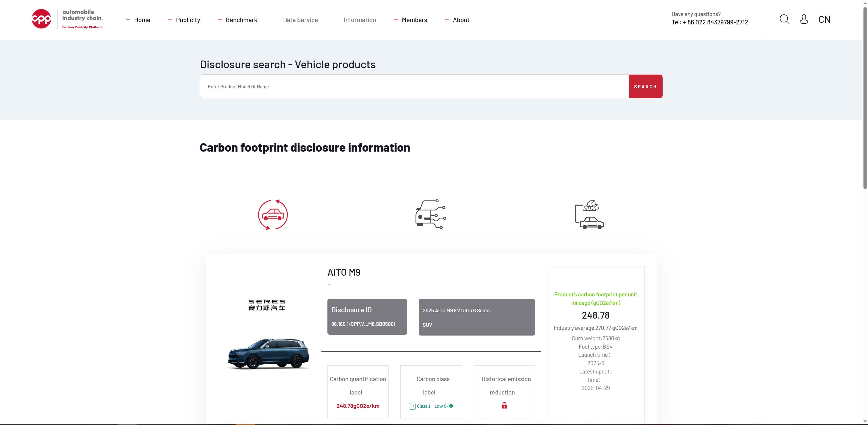Click the Low C- green check badge
Viewport: 868px width, 425px height.
click(x=444, y=406)
